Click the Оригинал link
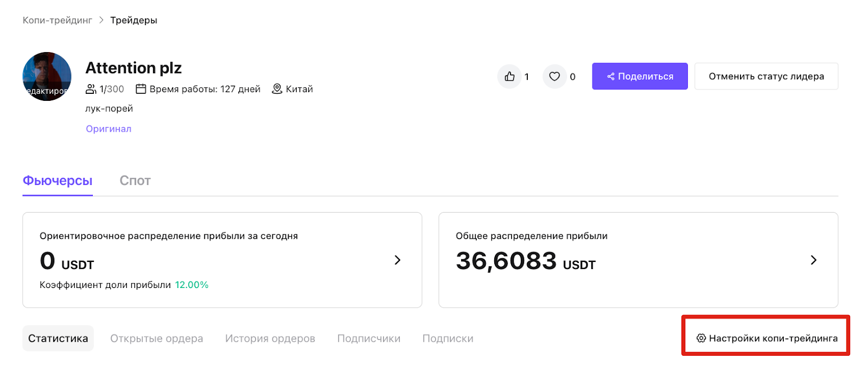This screenshot has height=365, width=868. click(x=108, y=129)
